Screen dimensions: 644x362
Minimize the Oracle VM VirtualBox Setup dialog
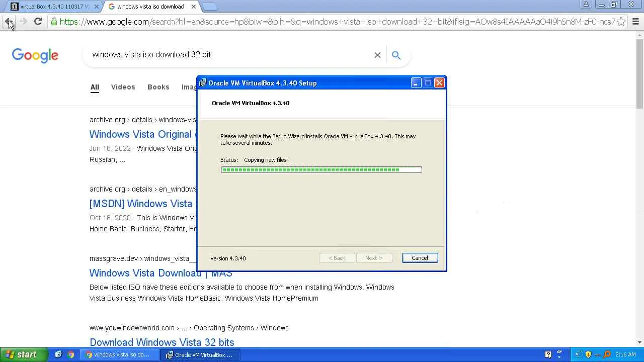click(x=416, y=83)
